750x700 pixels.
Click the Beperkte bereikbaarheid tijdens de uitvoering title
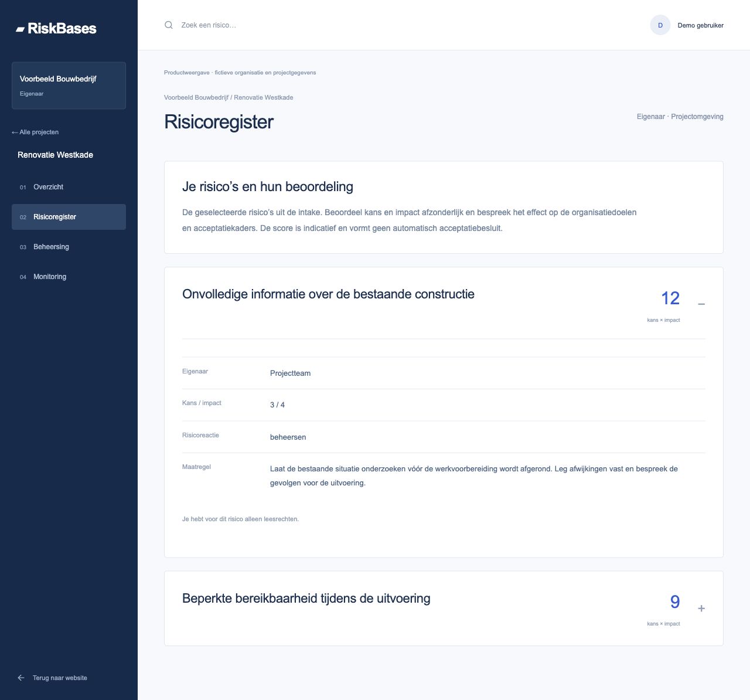click(306, 599)
